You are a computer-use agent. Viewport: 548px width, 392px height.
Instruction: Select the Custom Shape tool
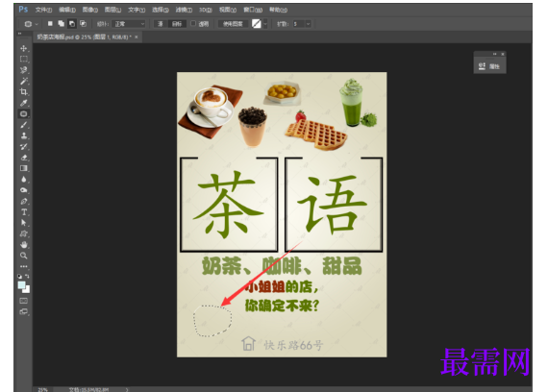pos(24,233)
